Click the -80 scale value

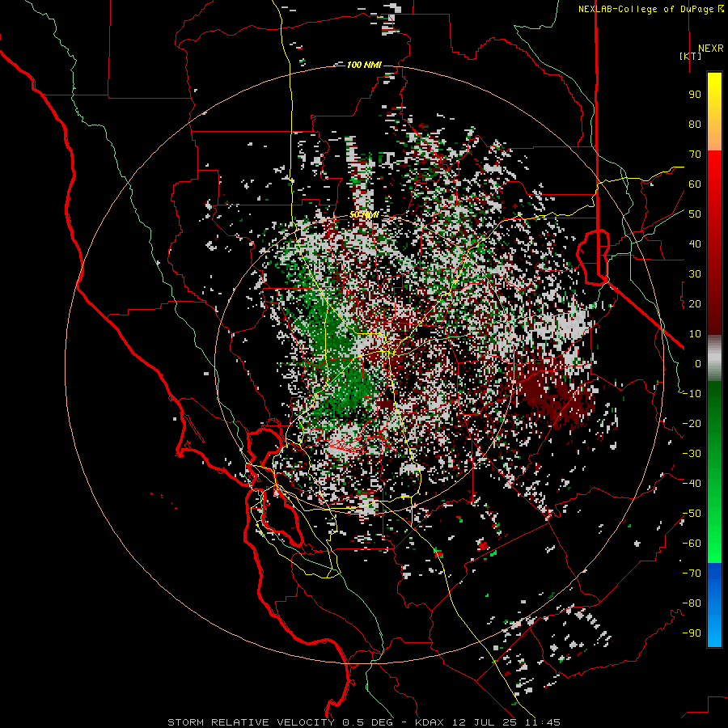[x=692, y=603]
